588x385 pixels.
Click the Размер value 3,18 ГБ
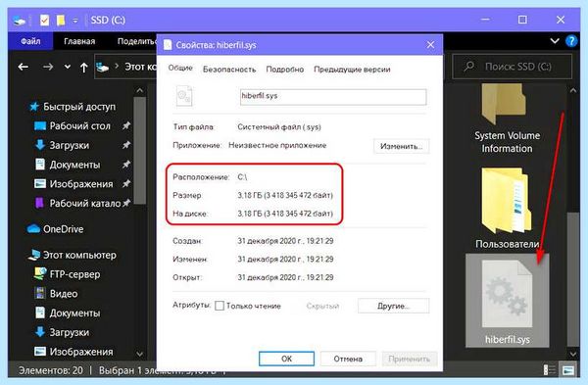click(285, 195)
